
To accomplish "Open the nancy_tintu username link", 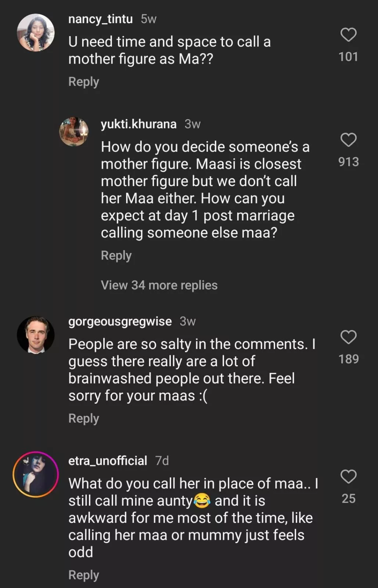I will tap(100, 19).
